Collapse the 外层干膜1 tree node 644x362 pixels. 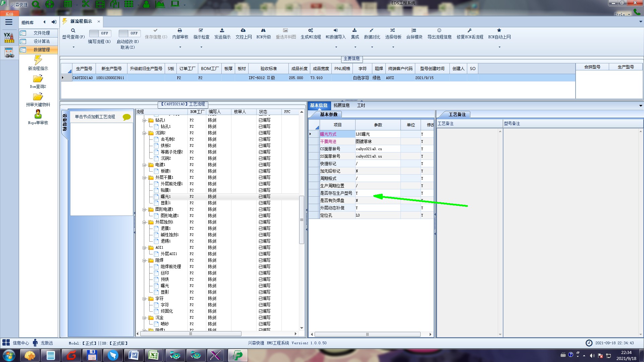pyautogui.click(x=144, y=177)
